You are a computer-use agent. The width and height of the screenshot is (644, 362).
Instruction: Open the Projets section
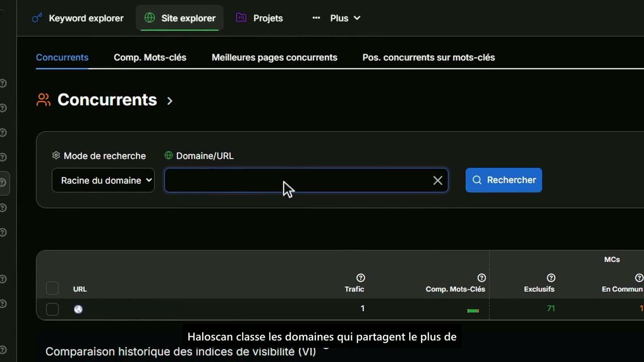click(x=260, y=18)
